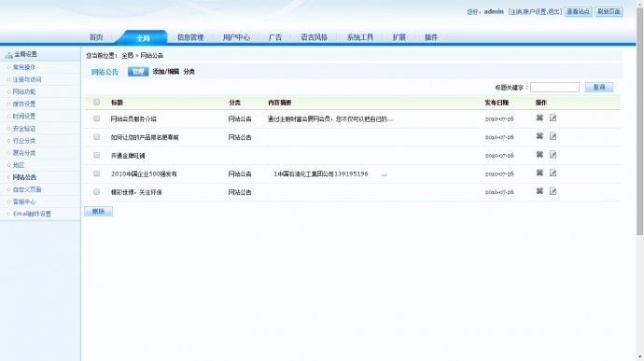Click the title 精彩世博，关注环保

pos(136,192)
